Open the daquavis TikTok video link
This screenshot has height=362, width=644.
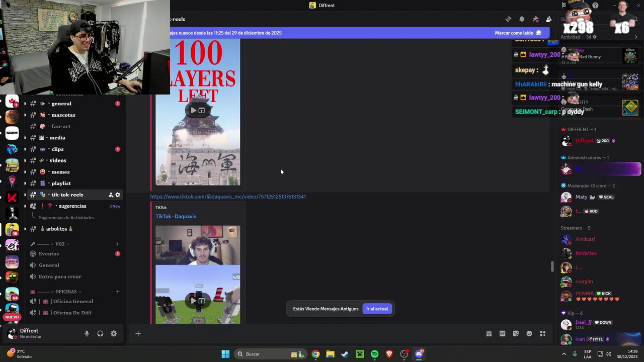[x=228, y=197]
